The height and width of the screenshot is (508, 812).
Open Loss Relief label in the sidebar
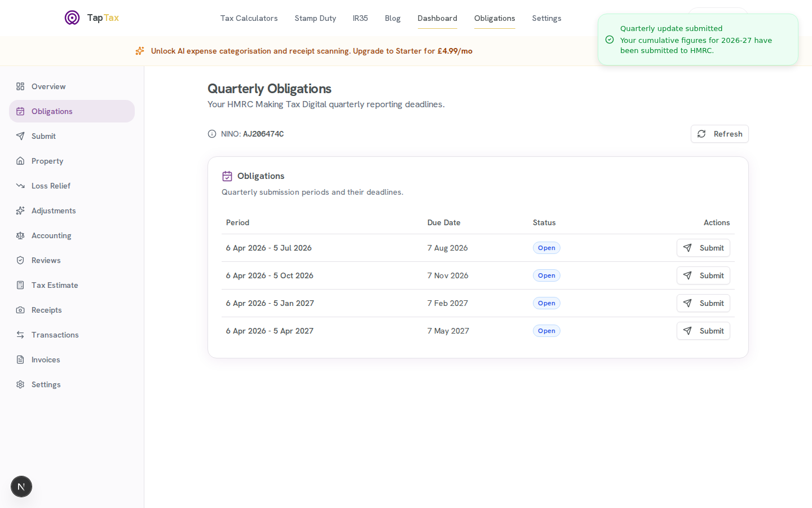coord(51,186)
